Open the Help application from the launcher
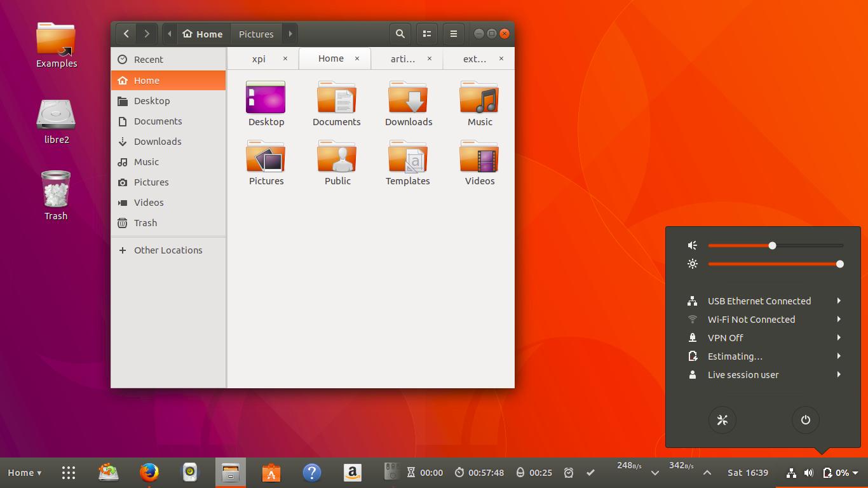Image resolution: width=868 pixels, height=488 pixels. (x=312, y=472)
